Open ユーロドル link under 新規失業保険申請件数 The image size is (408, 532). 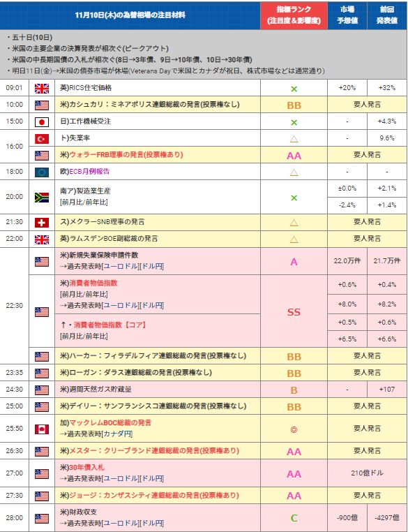pos(121,266)
